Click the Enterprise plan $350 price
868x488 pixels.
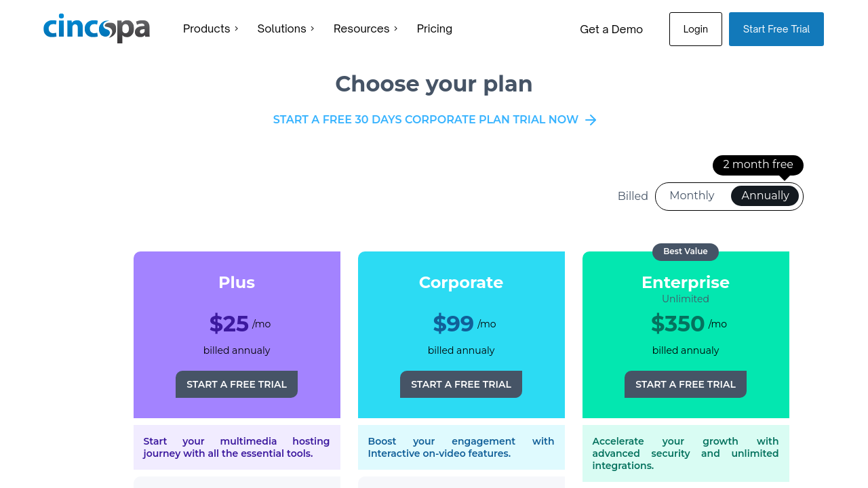click(677, 324)
